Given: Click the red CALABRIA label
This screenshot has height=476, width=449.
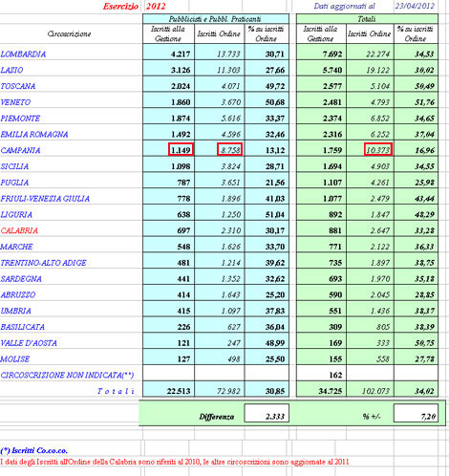Looking at the screenshot, I should 19,230.
